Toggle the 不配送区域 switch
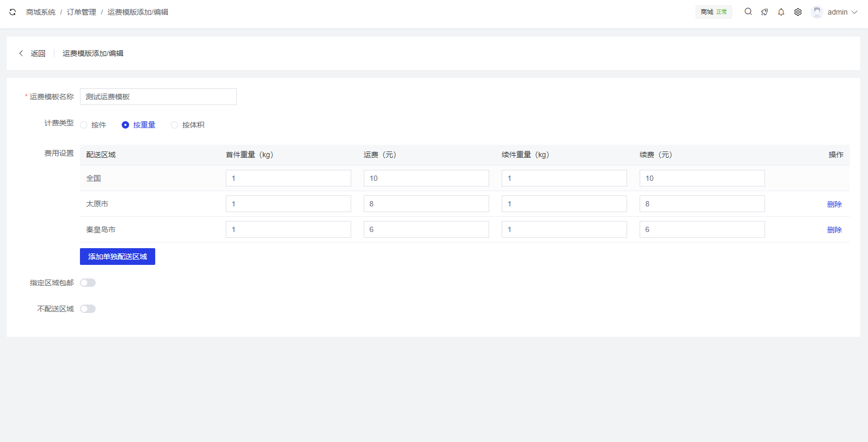 [88, 309]
